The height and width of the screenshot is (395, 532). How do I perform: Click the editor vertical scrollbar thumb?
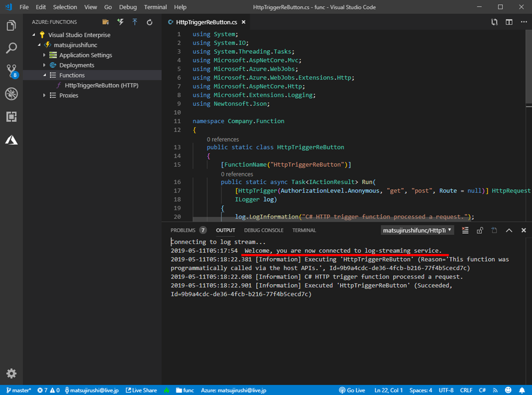[x=529, y=66]
